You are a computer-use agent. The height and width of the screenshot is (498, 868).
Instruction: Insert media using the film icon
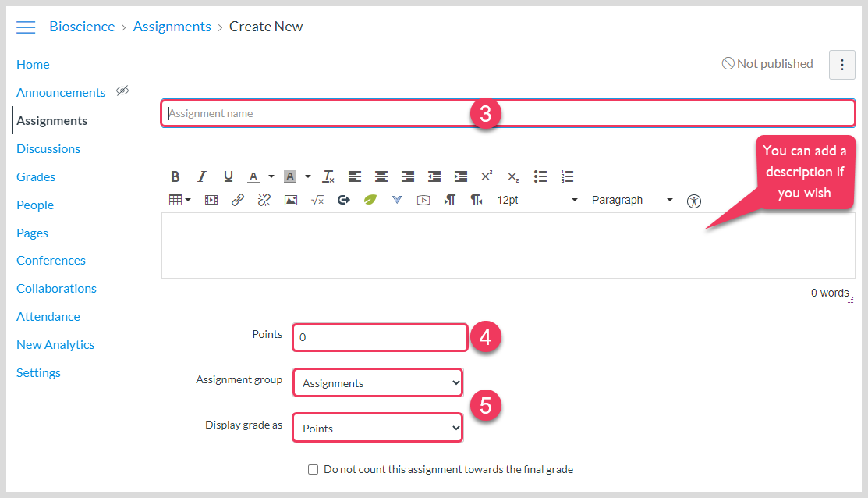(x=211, y=200)
